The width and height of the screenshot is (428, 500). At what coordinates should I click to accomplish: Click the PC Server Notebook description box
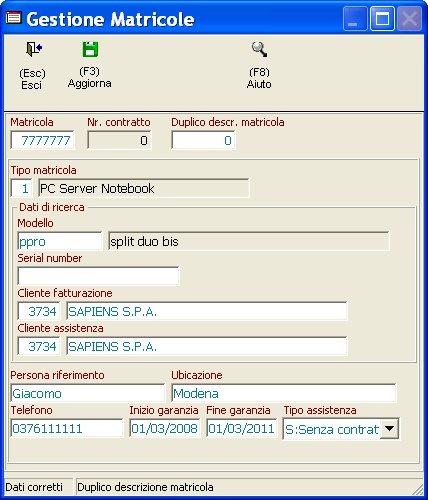[x=144, y=189]
